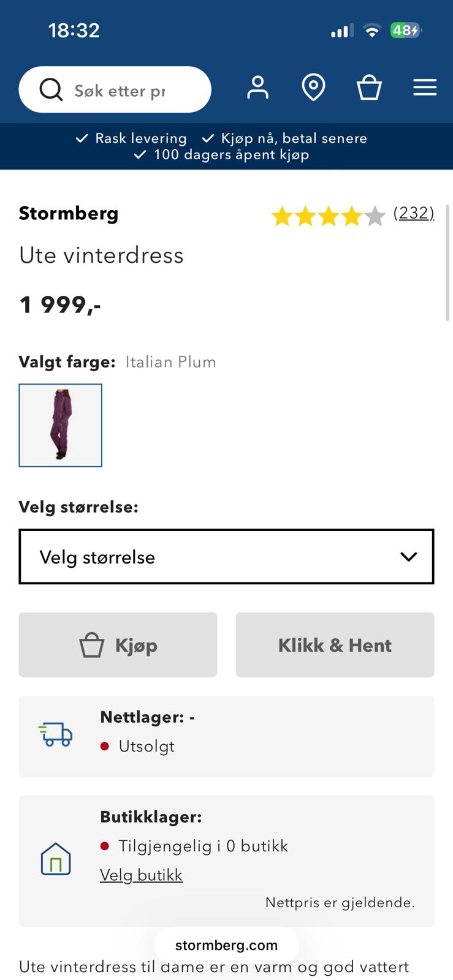
Task: Open the store locator pin icon
Action: pos(313,88)
